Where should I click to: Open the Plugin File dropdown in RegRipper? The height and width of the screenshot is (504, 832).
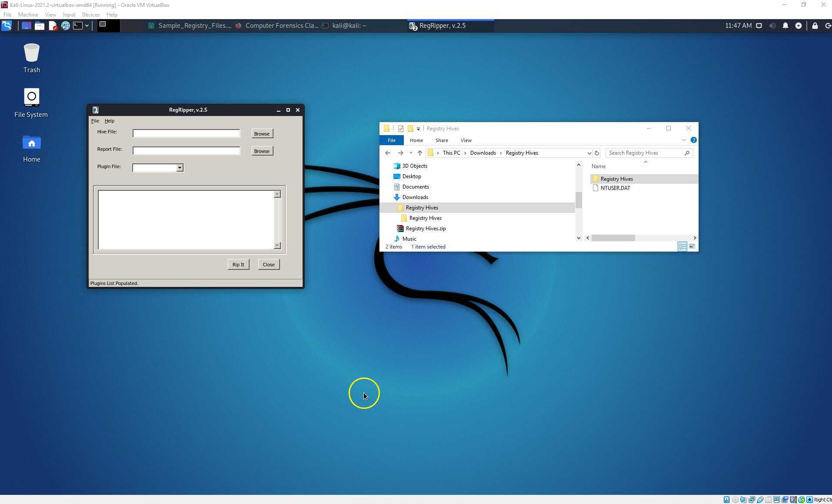pyautogui.click(x=180, y=167)
